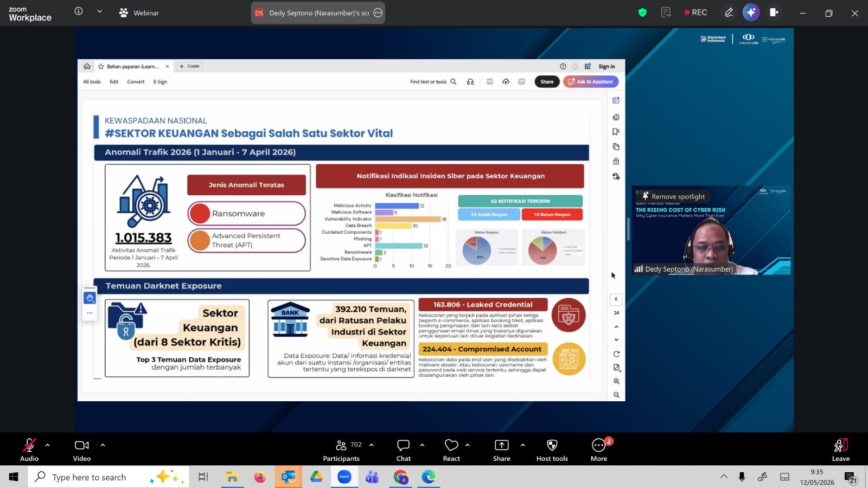The width and height of the screenshot is (868, 488).
Task: Expand the Share options arrow
Action: click(x=523, y=445)
